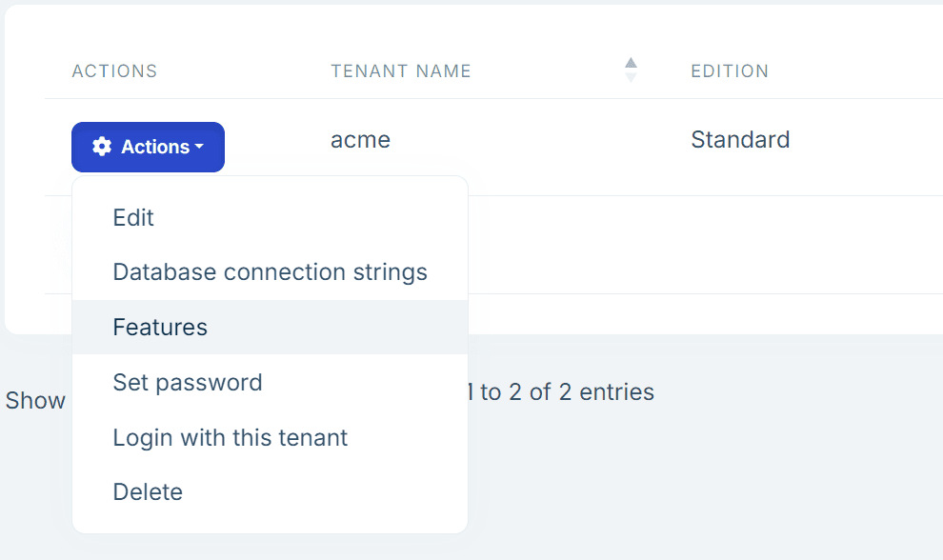Image resolution: width=943 pixels, height=560 pixels.
Task: Open Database connection strings menu item
Action: click(x=270, y=272)
